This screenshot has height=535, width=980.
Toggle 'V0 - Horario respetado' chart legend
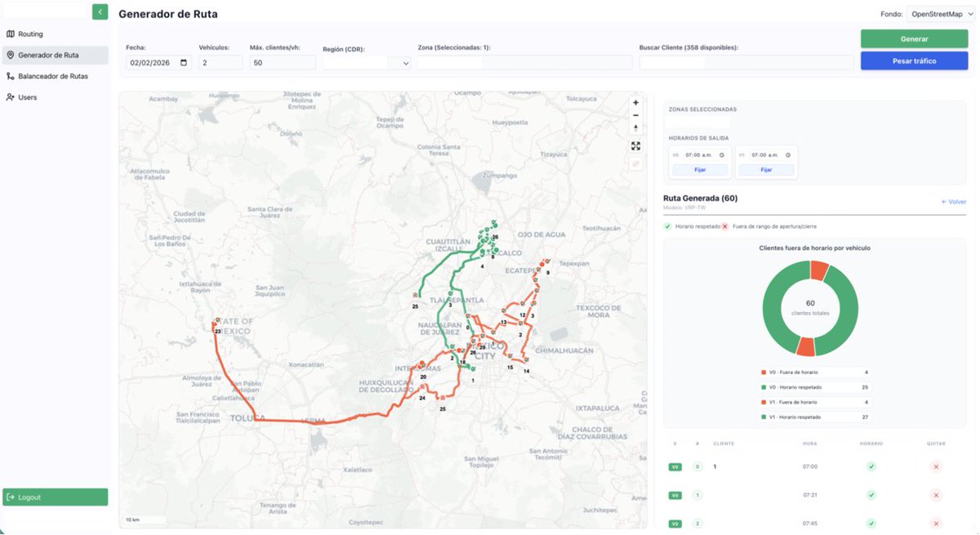(x=813, y=387)
